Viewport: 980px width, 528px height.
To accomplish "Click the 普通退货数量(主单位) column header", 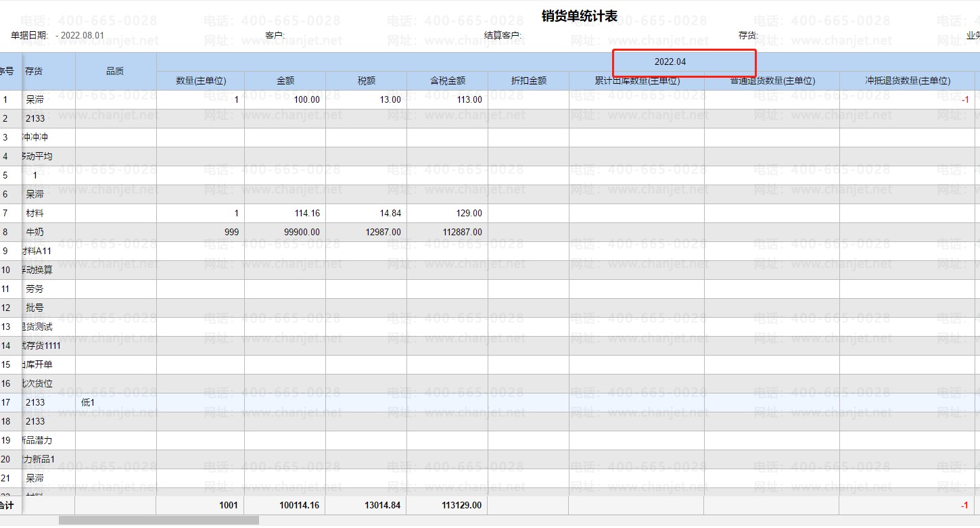I will (772, 80).
